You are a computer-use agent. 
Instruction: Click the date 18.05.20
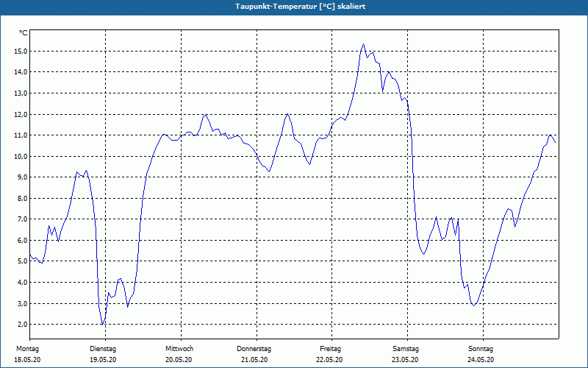[27, 360]
